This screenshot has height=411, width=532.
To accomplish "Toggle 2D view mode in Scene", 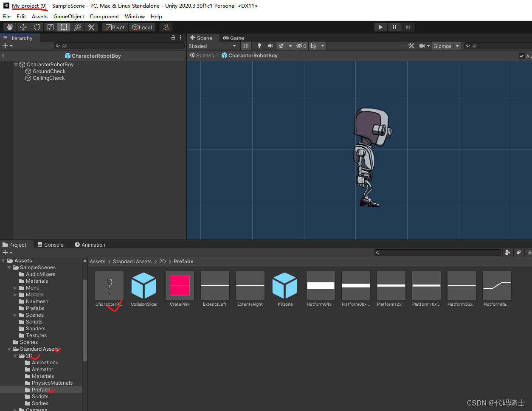I will click(x=246, y=46).
